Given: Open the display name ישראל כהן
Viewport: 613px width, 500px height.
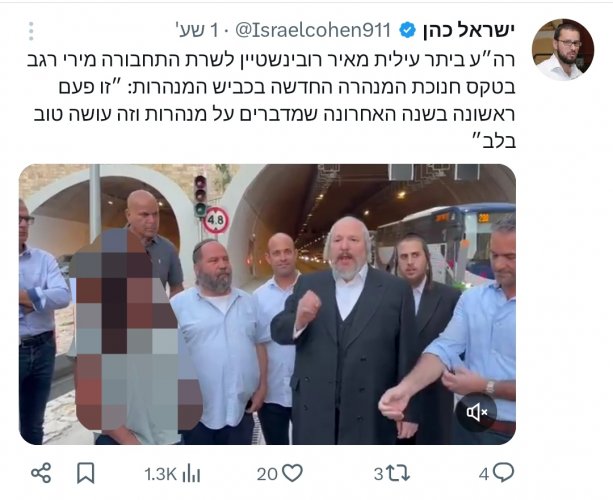Looking at the screenshot, I should [469, 30].
